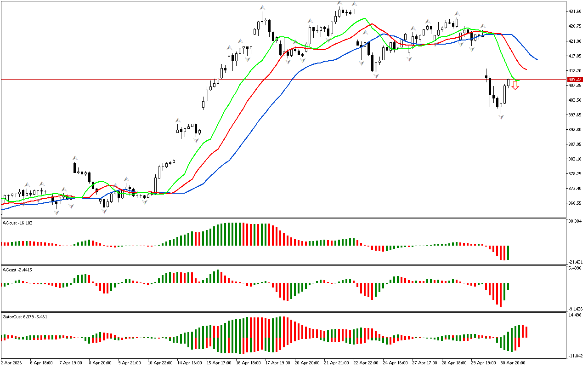Viewport: 588px width, 368px height.
Task: Click the red down arrow sell signal
Action: tap(515, 86)
